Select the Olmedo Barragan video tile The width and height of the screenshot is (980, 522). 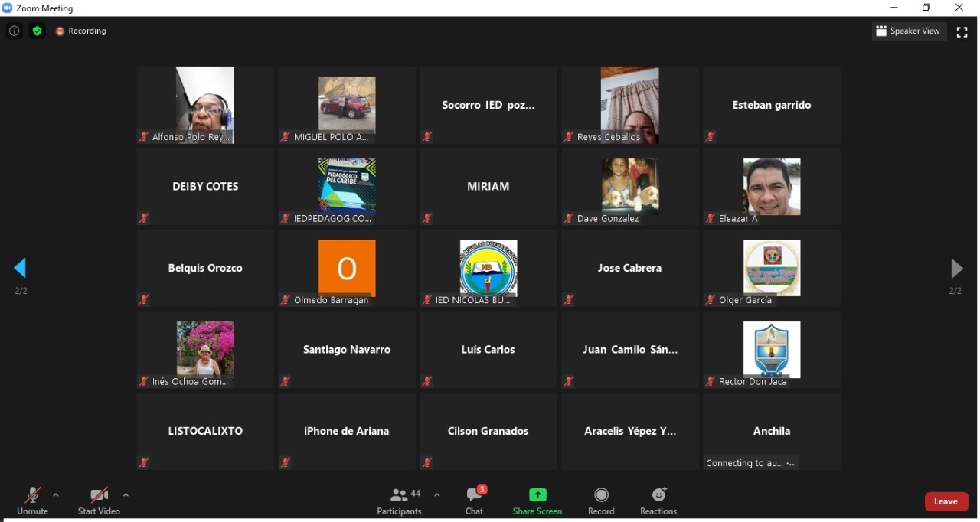[347, 269]
